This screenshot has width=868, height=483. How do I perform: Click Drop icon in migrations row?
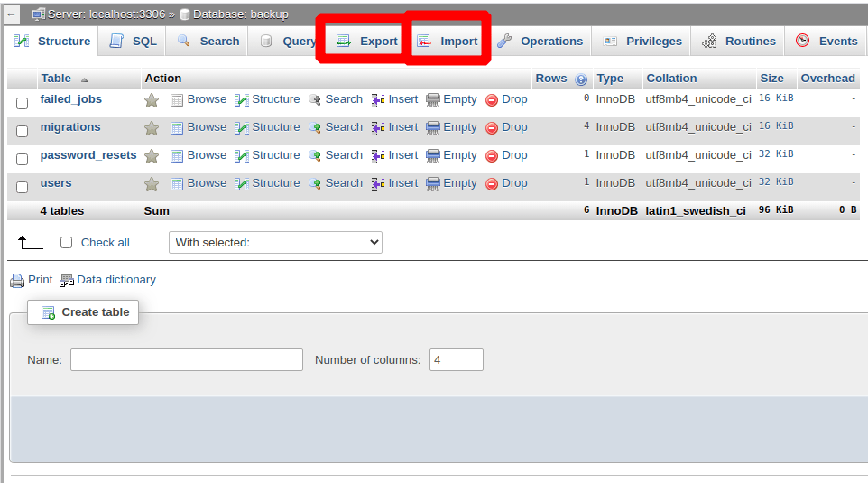pos(492,128)
